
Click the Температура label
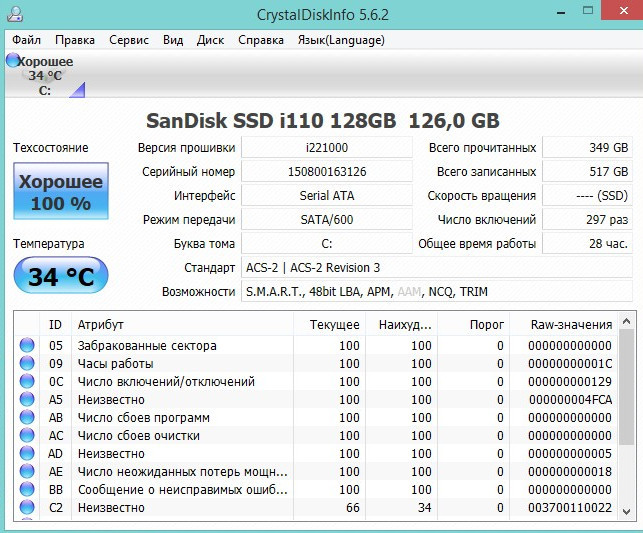point(48,244)
